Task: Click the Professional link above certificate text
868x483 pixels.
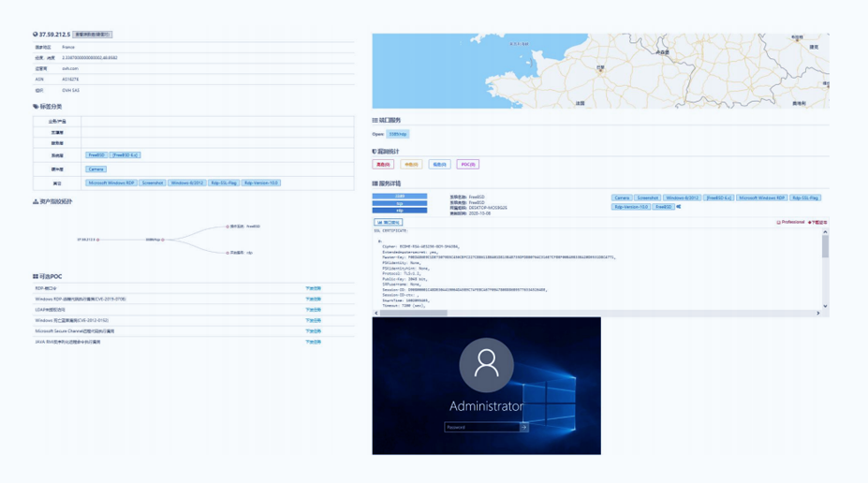Action: coord(790,223)
